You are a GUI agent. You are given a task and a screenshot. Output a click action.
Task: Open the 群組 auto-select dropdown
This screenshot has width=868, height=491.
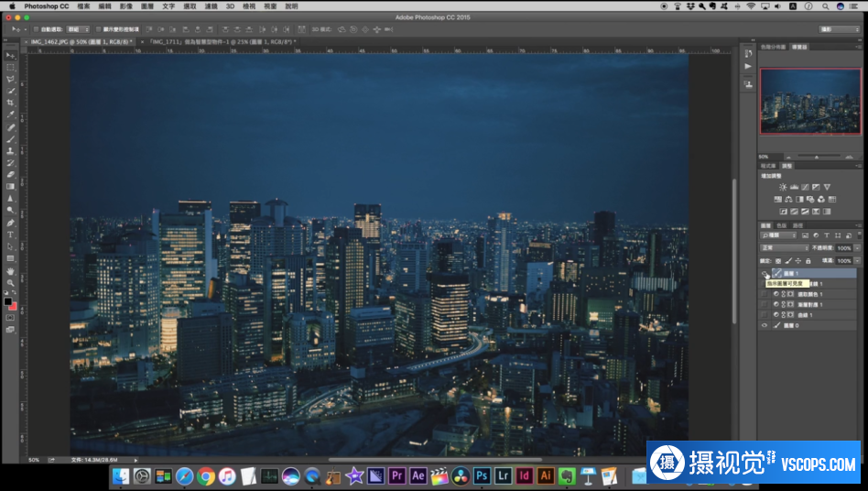(78, 29)
